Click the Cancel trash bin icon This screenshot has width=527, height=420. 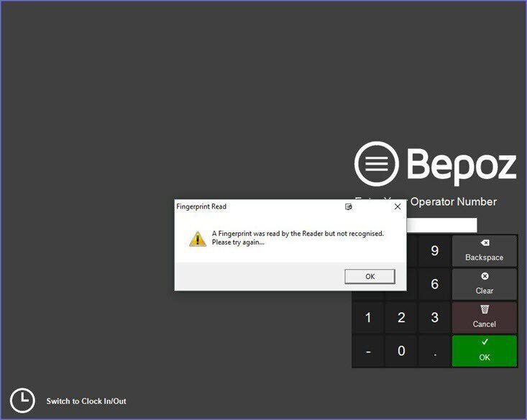[x=485, y=309]
